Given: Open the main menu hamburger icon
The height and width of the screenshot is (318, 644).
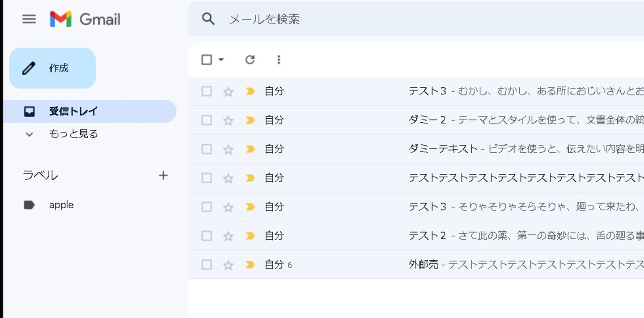Looking at the screenshot, I should pos(29,19).
